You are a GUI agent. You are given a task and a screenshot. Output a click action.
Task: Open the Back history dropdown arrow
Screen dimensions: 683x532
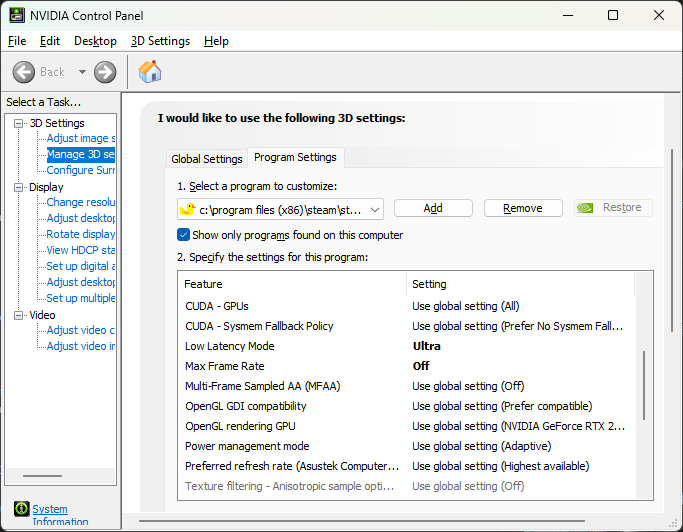82,72
